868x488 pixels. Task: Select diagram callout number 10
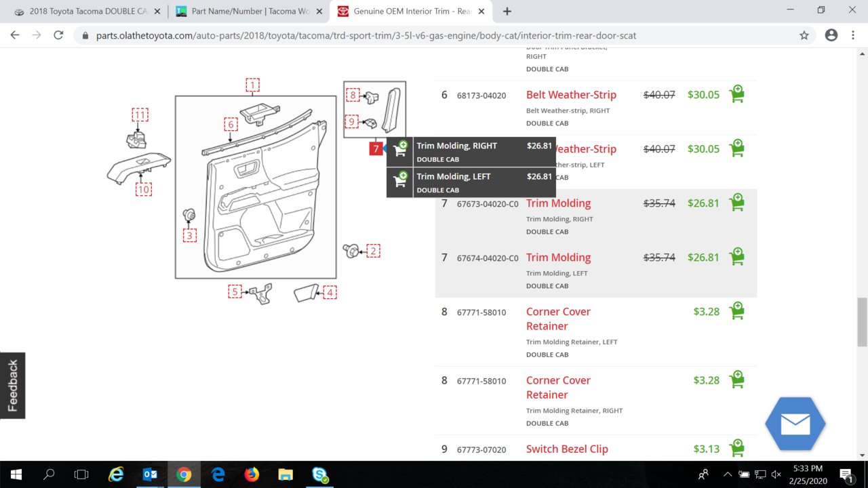(x=143, y=190)
